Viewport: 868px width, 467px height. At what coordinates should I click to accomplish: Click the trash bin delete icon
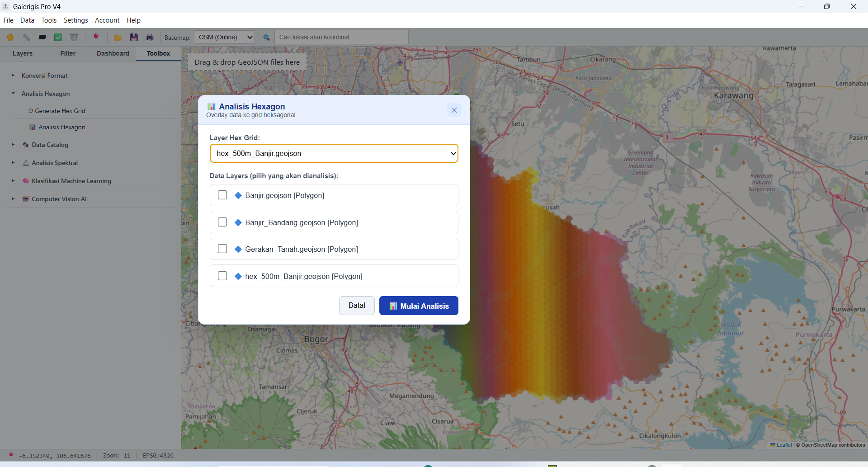point(74,38)
